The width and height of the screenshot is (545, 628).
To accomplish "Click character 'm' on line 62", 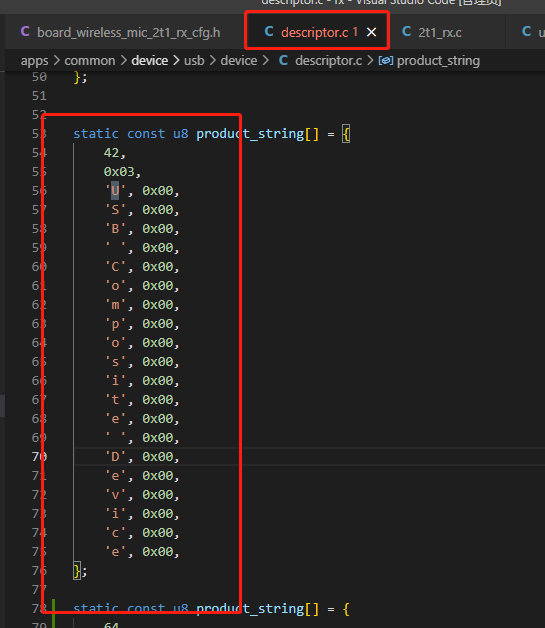I will coord(115,305).
